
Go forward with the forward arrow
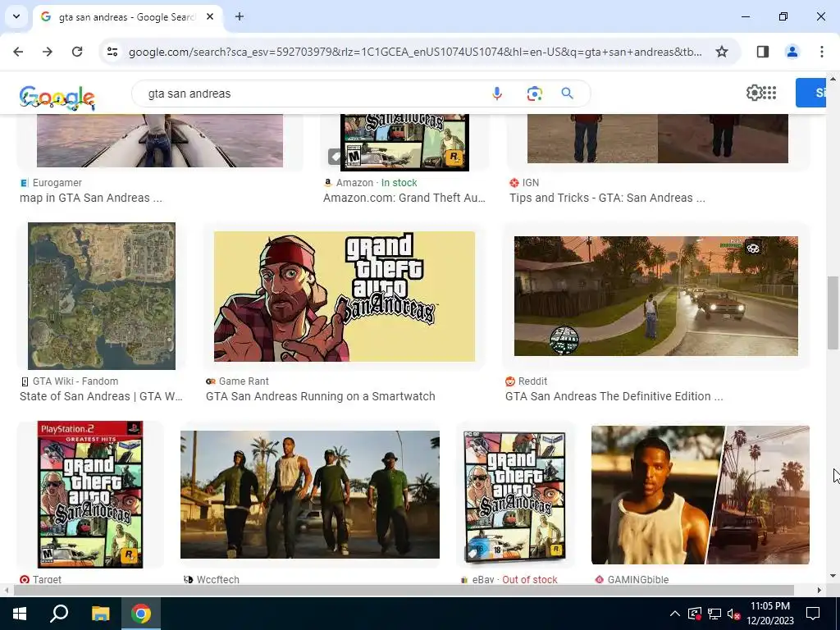48,52
